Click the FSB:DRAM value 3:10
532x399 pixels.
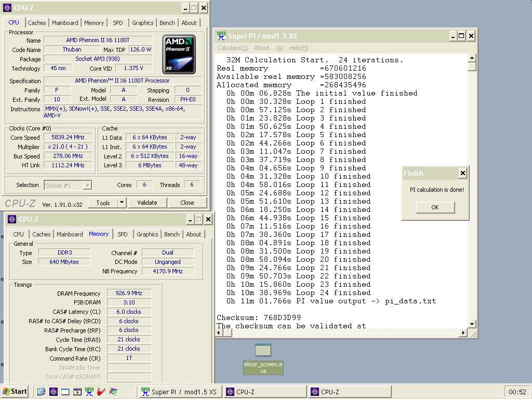coord(129,302)
